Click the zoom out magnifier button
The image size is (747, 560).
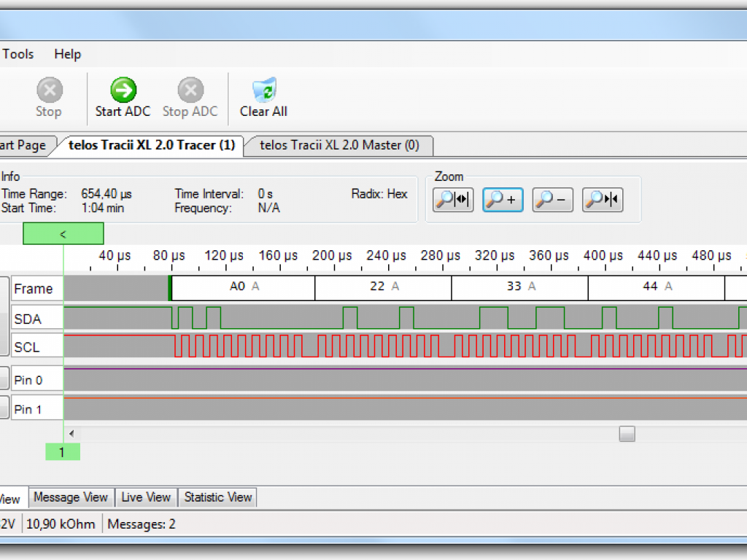[552, 199]
